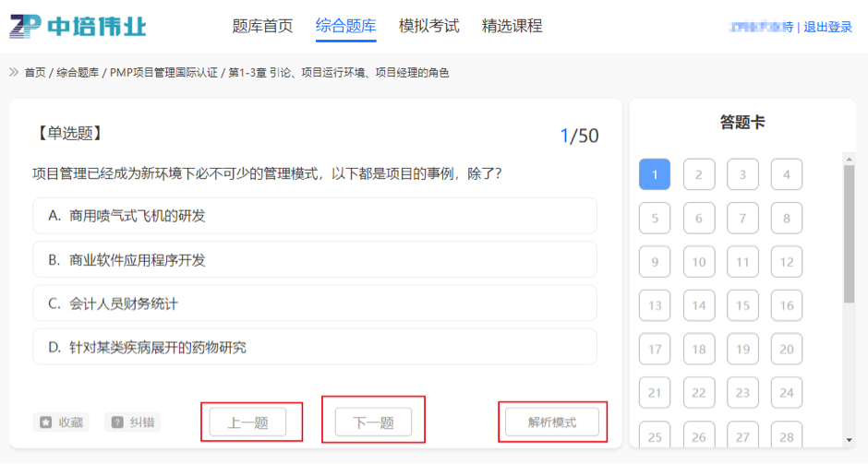868x464 pixels.
Task: Open the 首页 breadcrumb link
Action: coord(35,72)
